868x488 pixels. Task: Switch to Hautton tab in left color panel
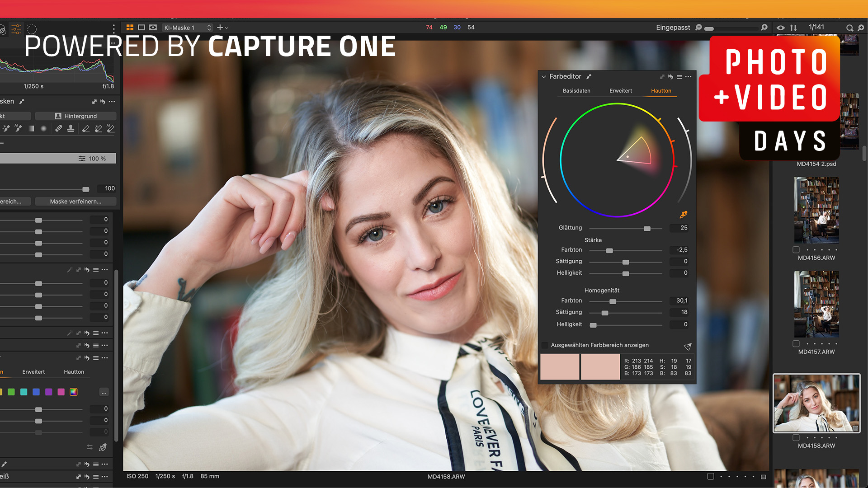pyautogui.click(x=74, y=372)
